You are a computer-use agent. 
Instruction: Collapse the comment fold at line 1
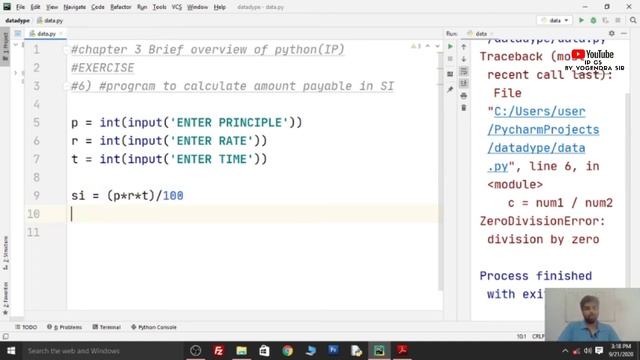[x=66, y=50]
